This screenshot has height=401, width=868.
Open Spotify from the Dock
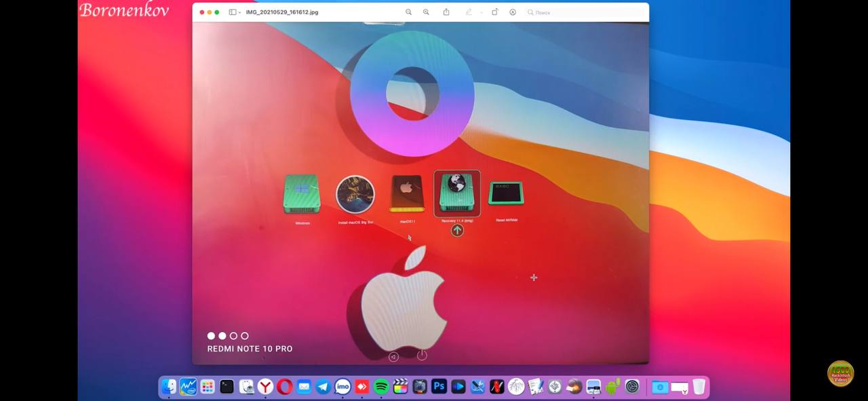(381, 387)
